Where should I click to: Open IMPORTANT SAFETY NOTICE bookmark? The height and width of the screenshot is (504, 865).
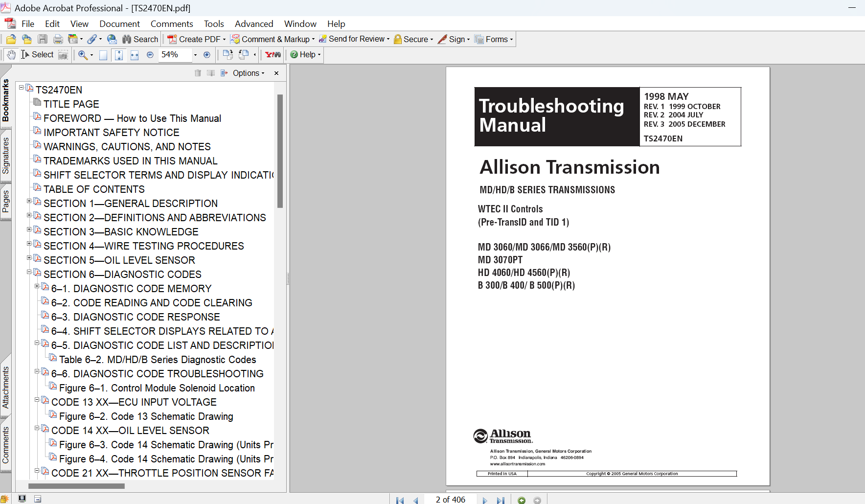click(112, 133)
